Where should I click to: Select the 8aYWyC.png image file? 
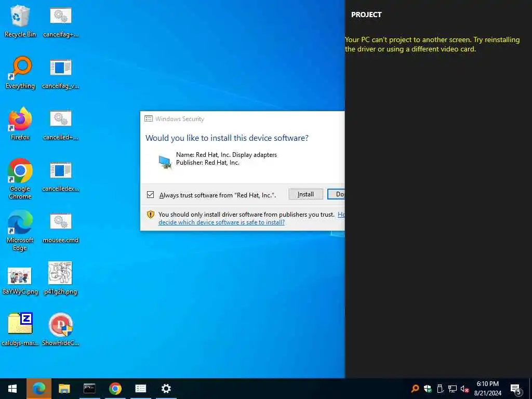click(20, 281)
